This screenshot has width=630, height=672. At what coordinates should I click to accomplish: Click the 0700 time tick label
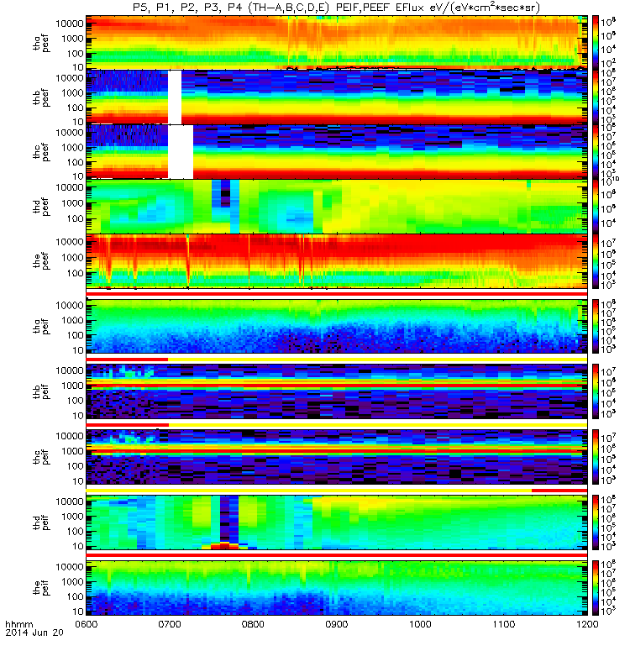(x=170, y=624)
